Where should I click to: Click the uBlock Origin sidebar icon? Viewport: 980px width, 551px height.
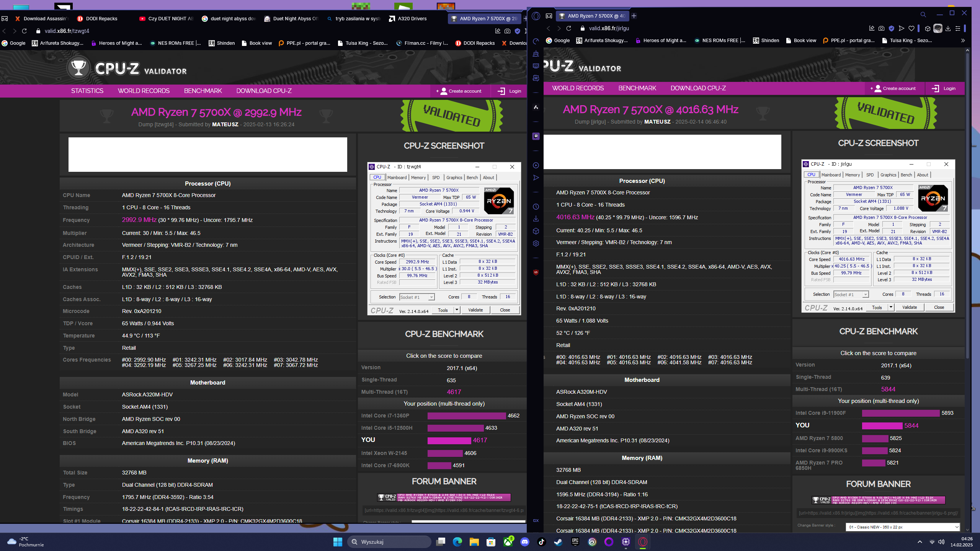tap(536, 272)
